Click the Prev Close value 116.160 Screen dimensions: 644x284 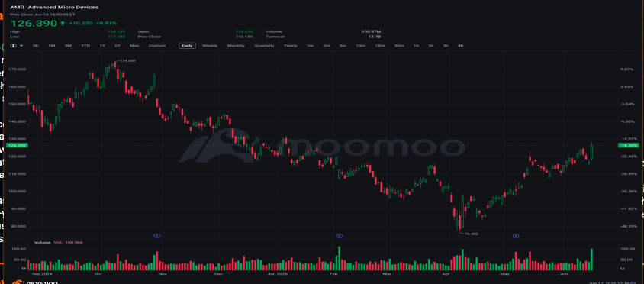244,37
